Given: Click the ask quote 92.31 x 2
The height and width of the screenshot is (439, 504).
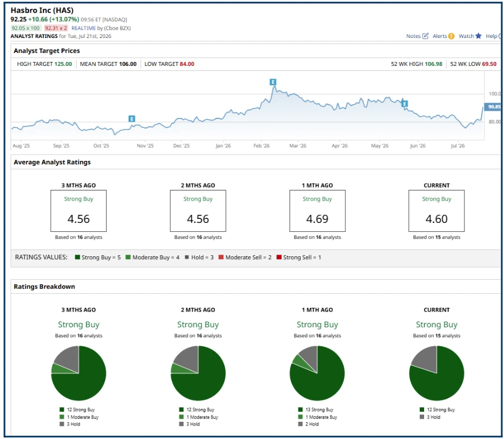Looking at the screenshot, I should coord(56,28).
